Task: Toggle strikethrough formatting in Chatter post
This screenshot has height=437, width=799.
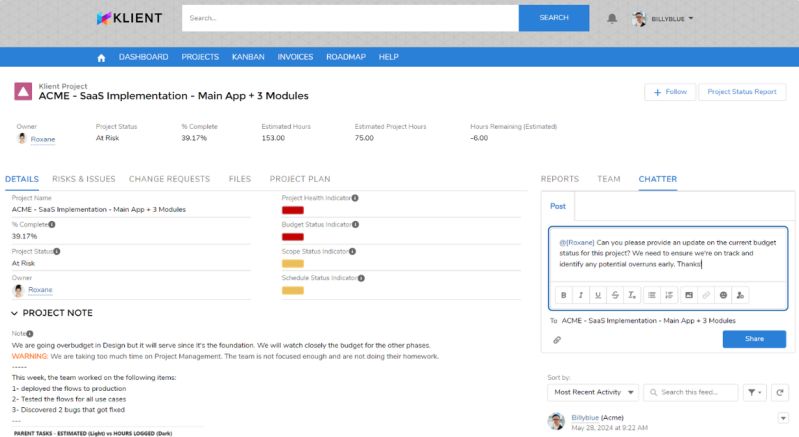Action: pos(615,295)
